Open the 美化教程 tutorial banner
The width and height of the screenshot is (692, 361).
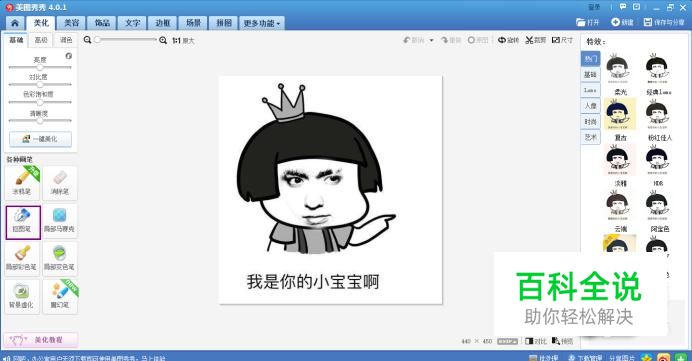41,340
